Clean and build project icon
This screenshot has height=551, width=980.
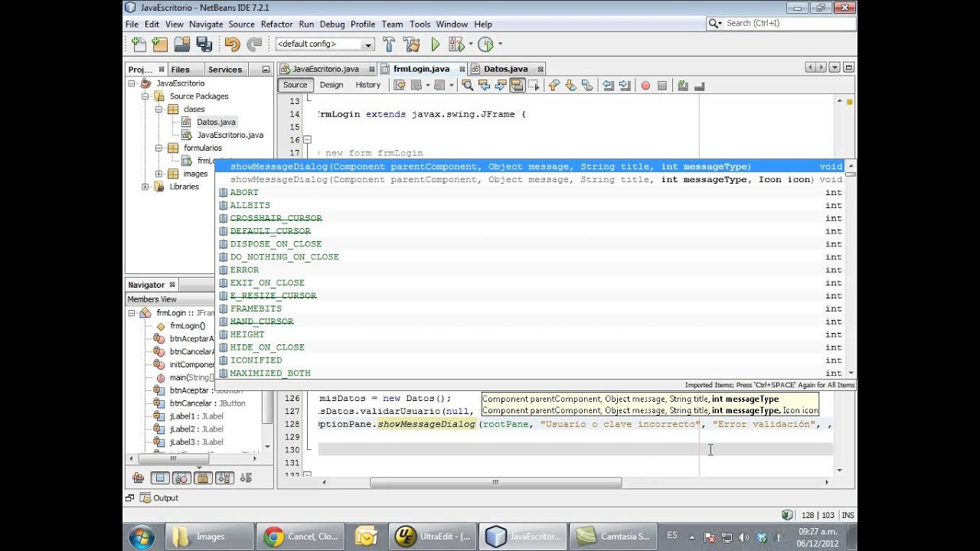412,44
